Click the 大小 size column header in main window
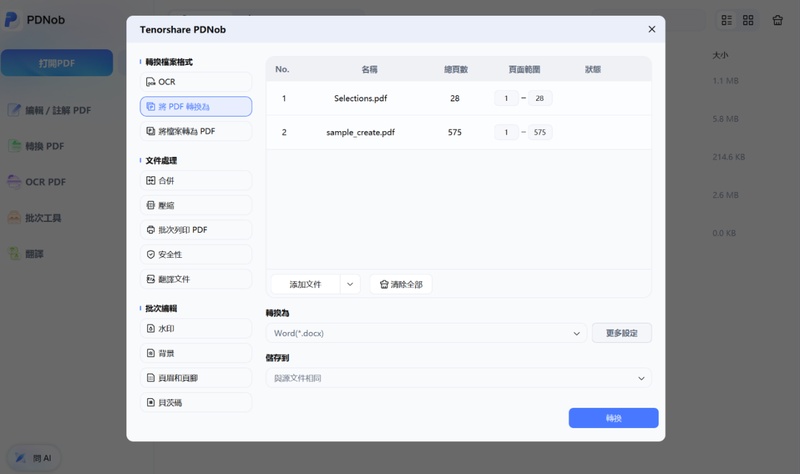Screen dimensions: 800x474 [720, 55]
